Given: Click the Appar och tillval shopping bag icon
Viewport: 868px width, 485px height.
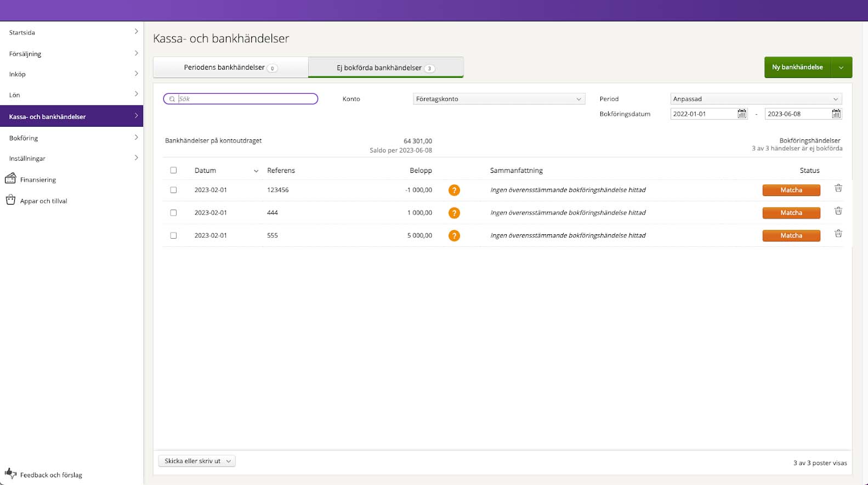Looking at the screenshot, I should coord(10,200).
